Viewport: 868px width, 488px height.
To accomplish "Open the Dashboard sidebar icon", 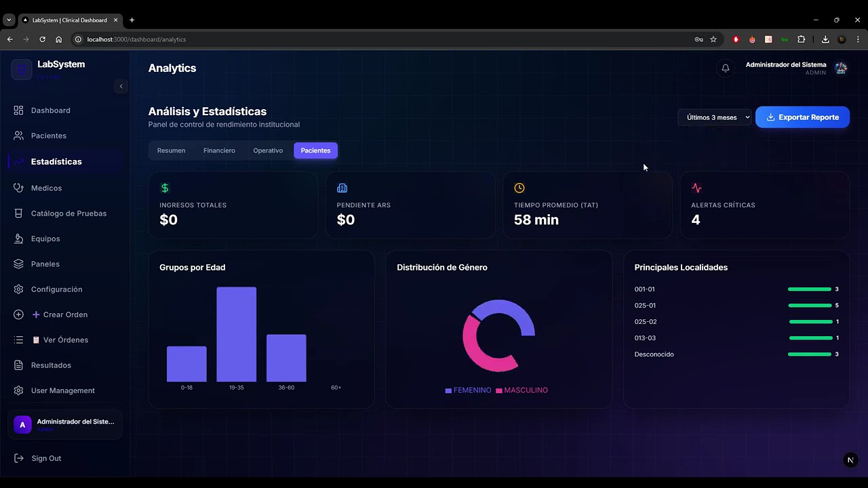I will point(18,110).
